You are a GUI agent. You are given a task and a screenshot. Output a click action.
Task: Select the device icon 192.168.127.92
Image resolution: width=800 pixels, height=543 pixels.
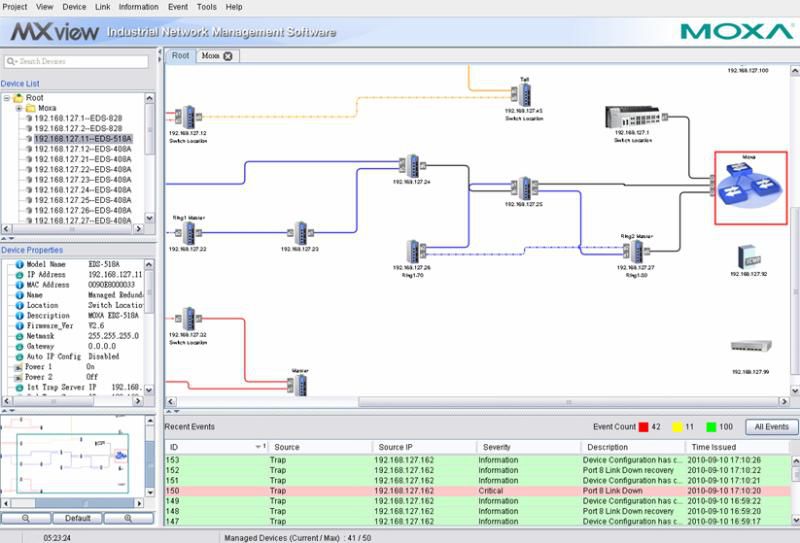coord(748,257)
